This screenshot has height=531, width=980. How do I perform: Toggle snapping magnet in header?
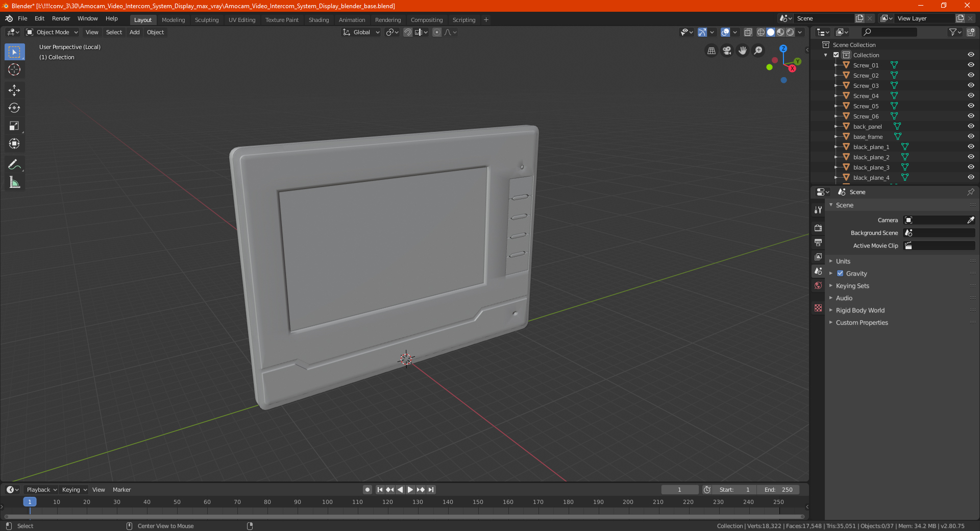tap(407, 32)
